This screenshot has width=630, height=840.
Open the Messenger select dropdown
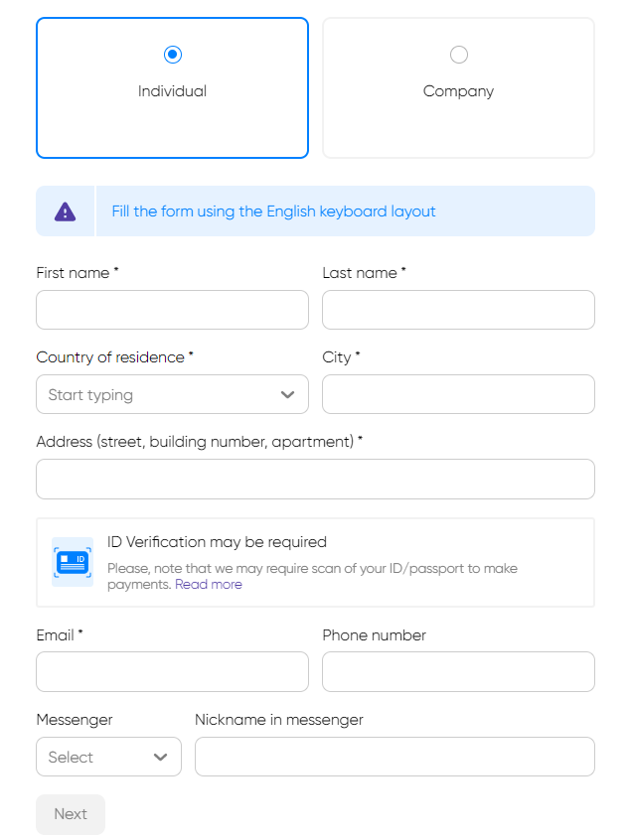(99, 757)
